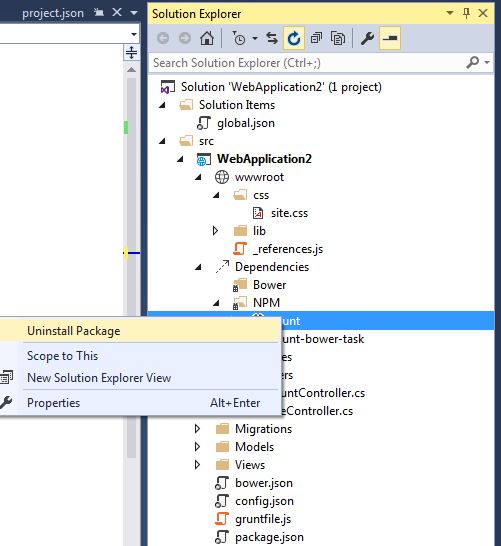This screenshot has height=546, width=501.
Task: Choose Properties in the context menu
Action: [x=139, y=403]
